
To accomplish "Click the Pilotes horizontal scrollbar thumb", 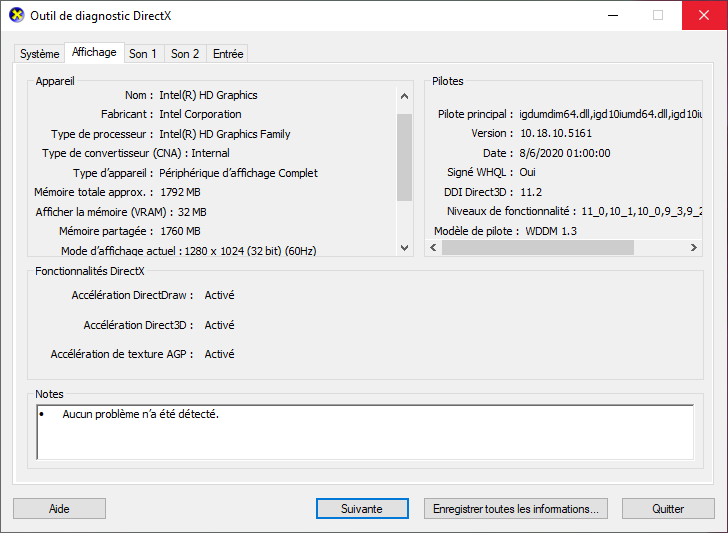I will coord(538,247).
